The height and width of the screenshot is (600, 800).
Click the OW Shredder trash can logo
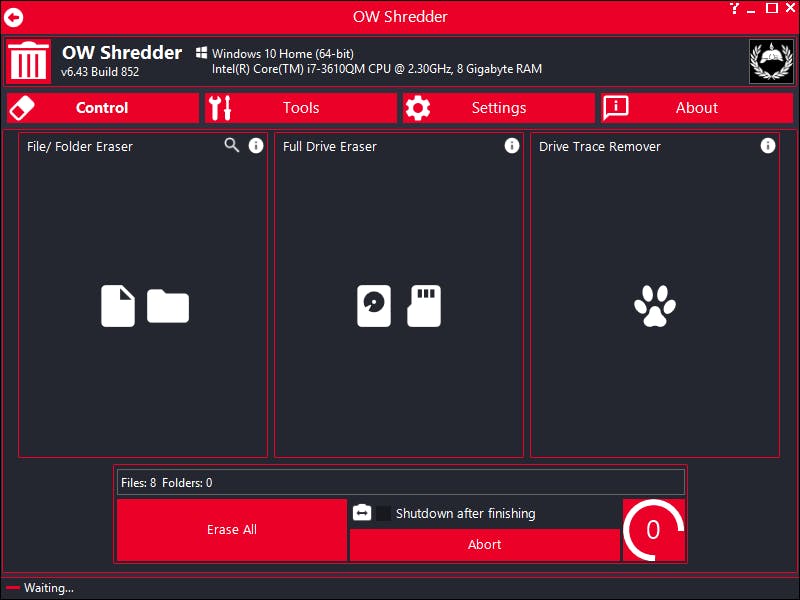click(29, 61)
